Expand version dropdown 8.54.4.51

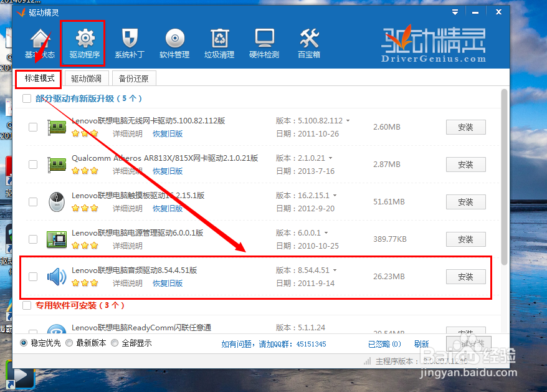tap(335, 270)
